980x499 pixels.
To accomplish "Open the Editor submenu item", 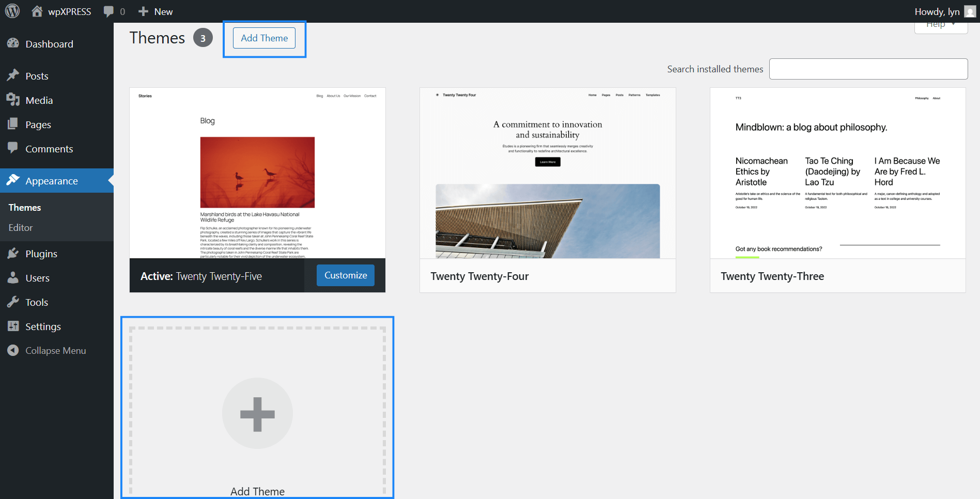I will [20, 227].
